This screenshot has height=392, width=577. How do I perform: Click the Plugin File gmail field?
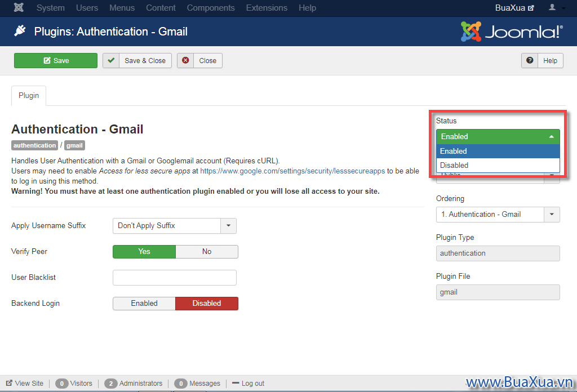(x=498, y=292)
